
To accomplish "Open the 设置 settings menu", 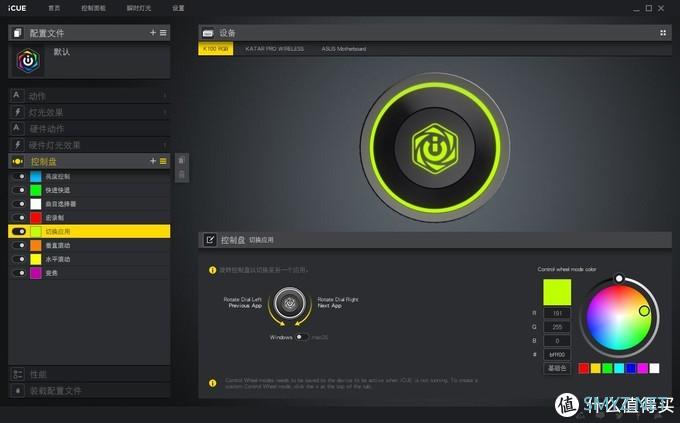I will [x=178, y=8].
